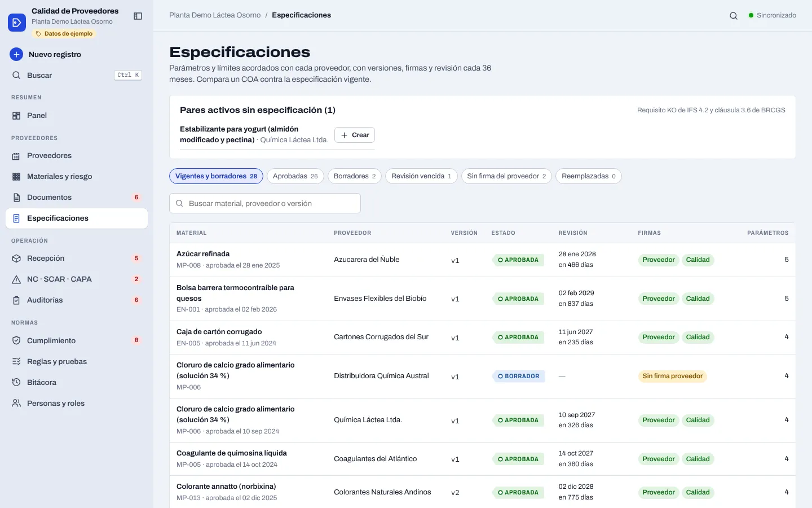The image size is (812, 508).
Task: Filter by Borradores
Action: pyautogui.click(x=355, y=176)
